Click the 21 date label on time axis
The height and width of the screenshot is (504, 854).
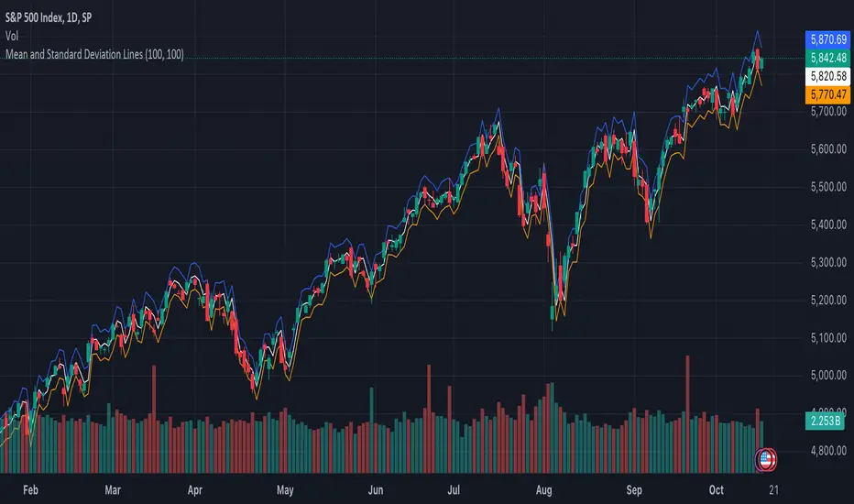tap(773, 490)
